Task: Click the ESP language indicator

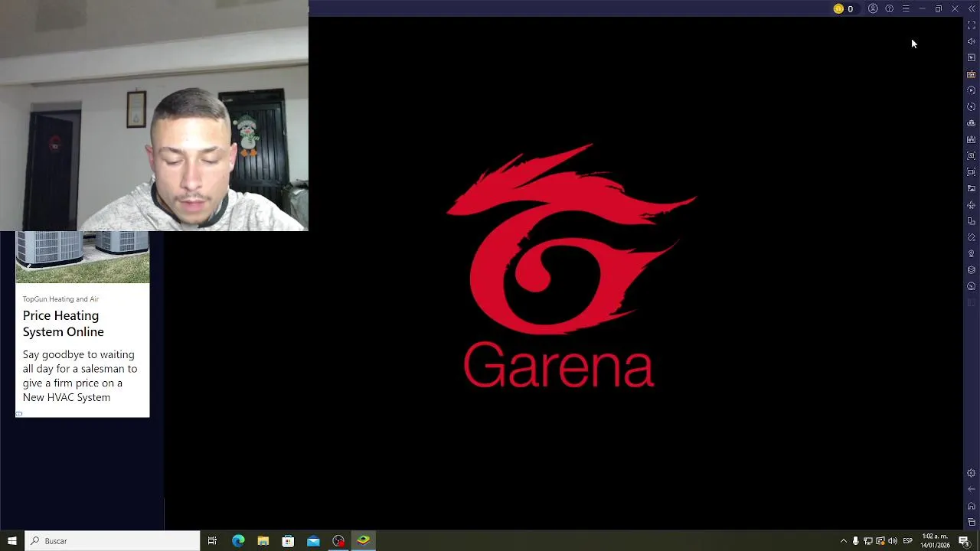Action: (907, 541)
